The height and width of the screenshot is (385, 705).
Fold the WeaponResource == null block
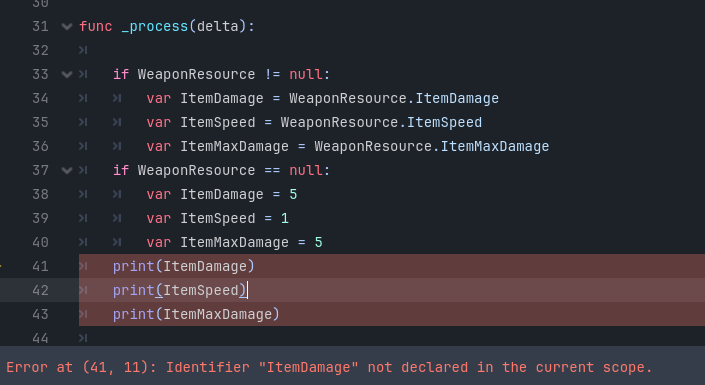pos(67,170)
